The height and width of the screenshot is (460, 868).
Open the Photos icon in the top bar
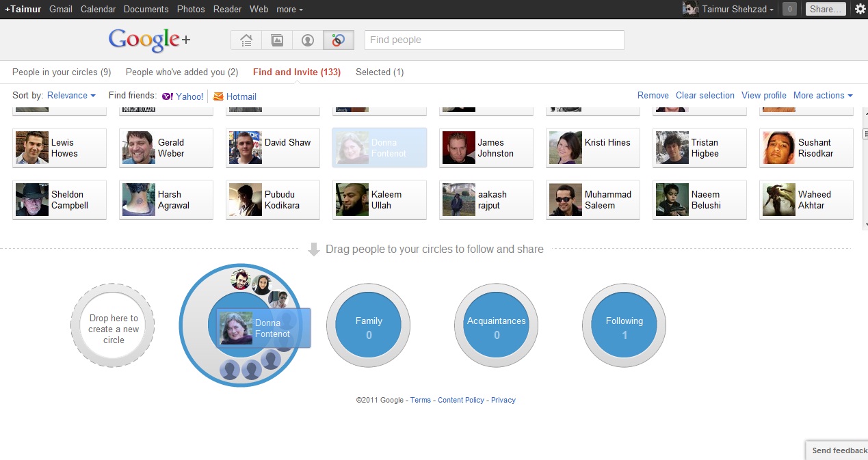pos(276,40)
